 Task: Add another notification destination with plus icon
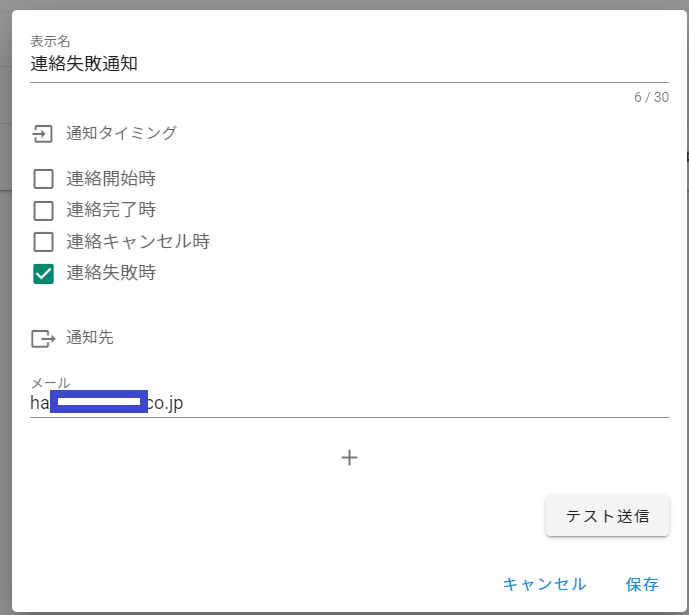tap(349, 458)
